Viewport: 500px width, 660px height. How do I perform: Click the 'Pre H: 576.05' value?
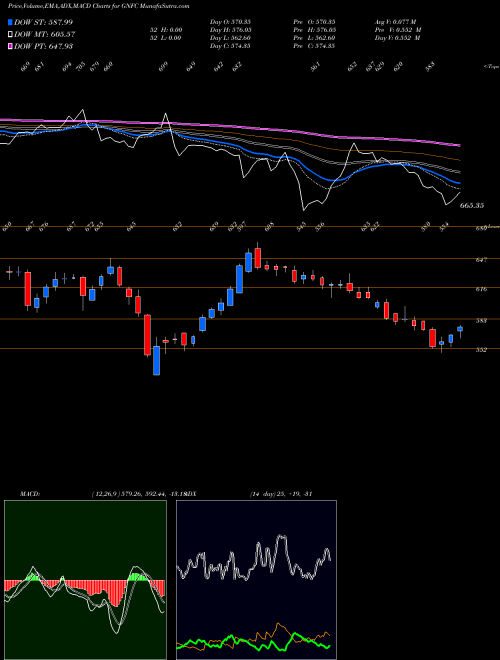[x=314, y=30]
